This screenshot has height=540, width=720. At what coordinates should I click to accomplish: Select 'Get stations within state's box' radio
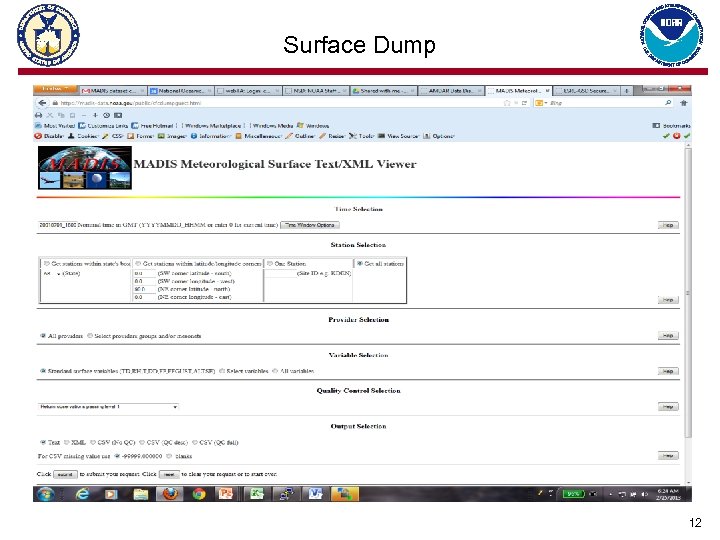click(x=46, y=264)
